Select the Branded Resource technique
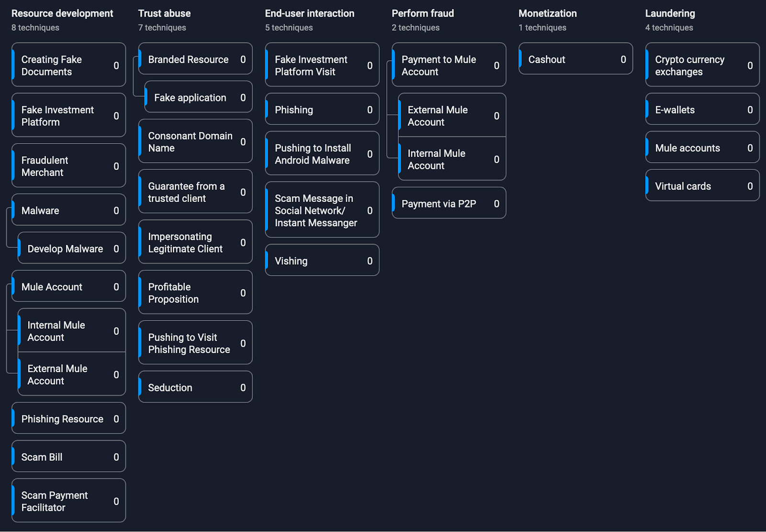 coord(195,59)
